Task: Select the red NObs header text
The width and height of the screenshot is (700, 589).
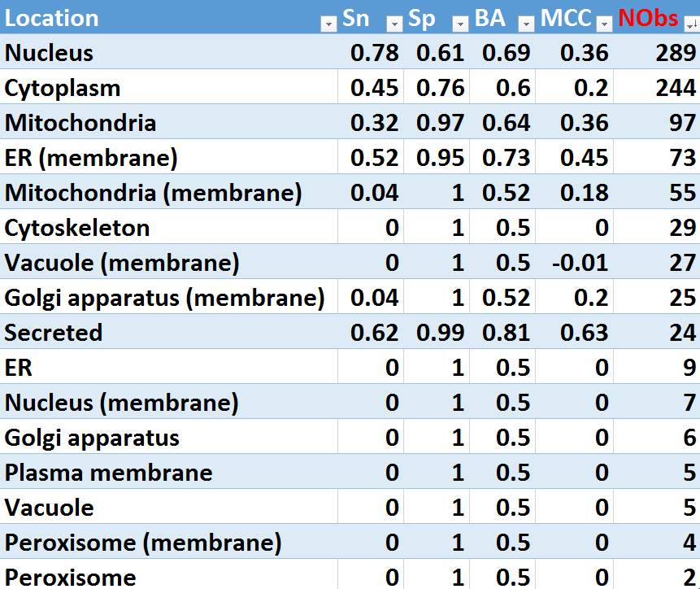Action: 649,19
